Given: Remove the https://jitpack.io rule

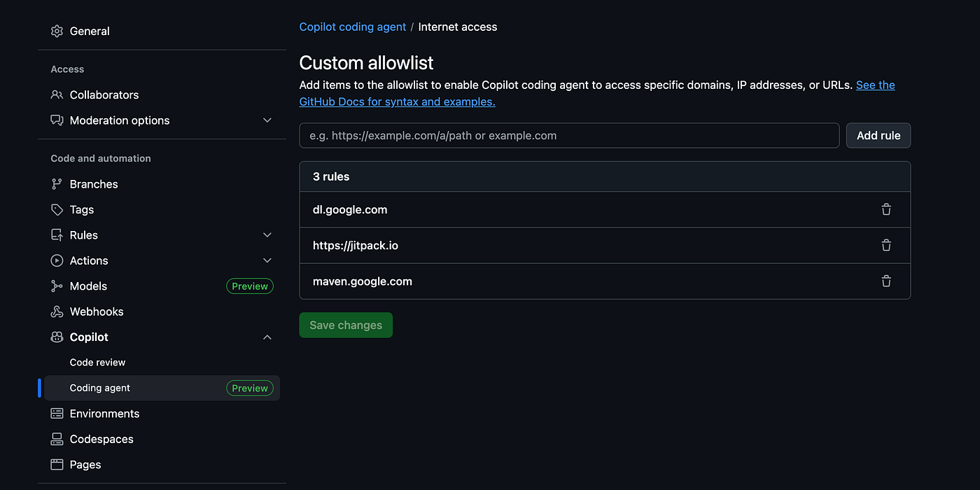Looking at the screenshot, I should pyautogui.click(x=886, y=245).
